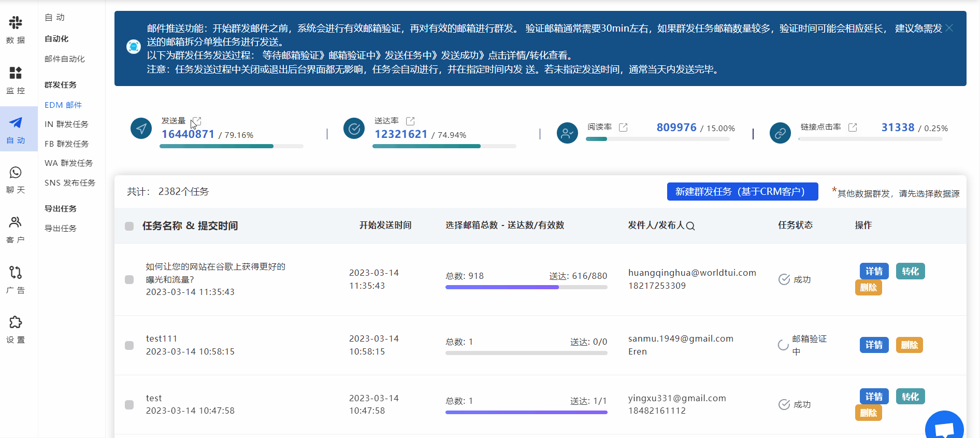
Task: Click task name test111
Action: click(x=162, y=338)
